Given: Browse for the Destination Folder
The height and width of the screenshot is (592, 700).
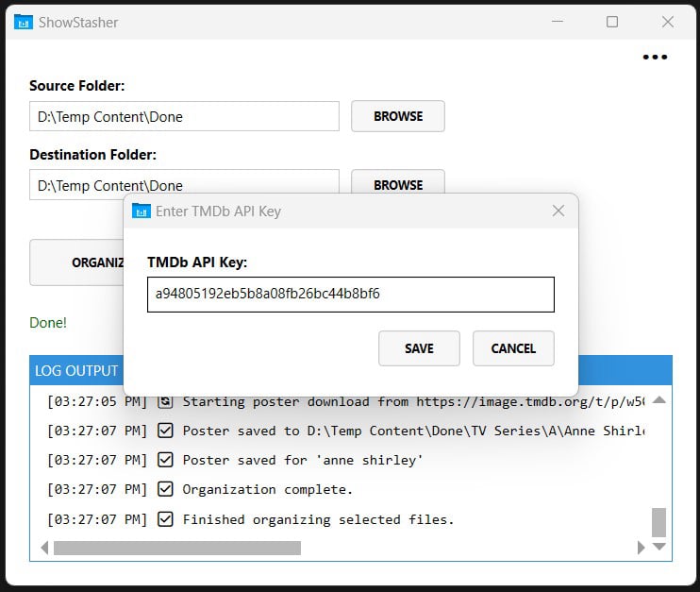Looking at the screenshot, I should click(398, 182).
